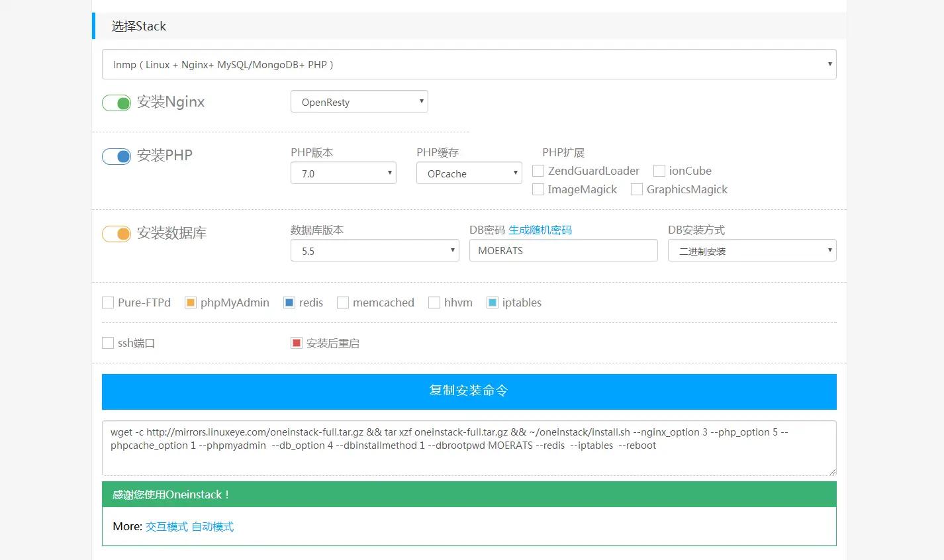Disable the 安装后重启 checkbox
The width and height of the screenshot is (944, 560).
pos(297,343)
